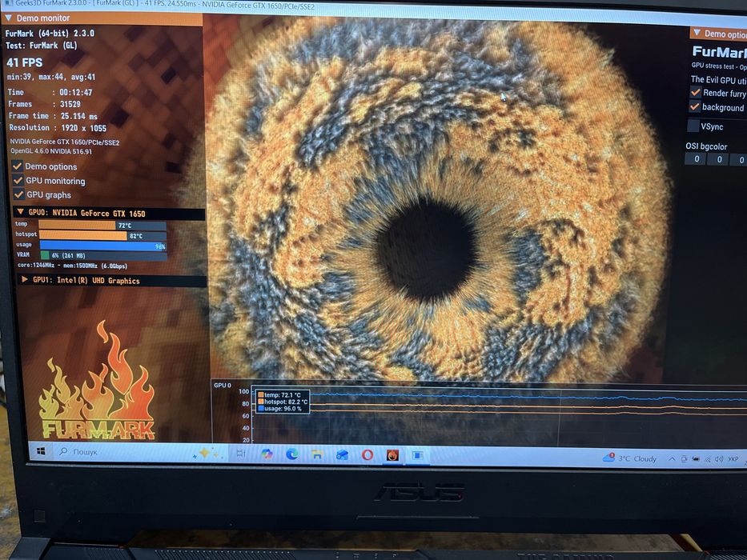Click the core:1246MHz mem clock line
The height and width of the screenshot is (560, 747).
tap(72, 266)
